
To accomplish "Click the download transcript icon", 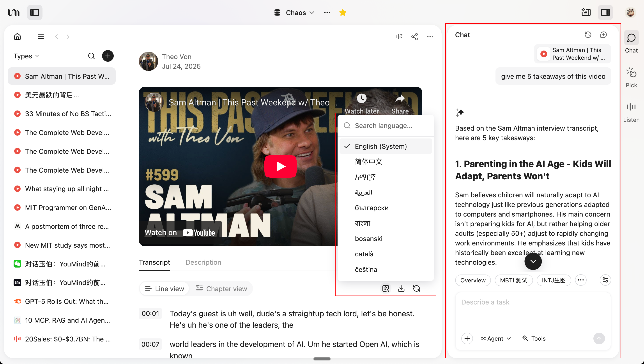I will (401, 289).
